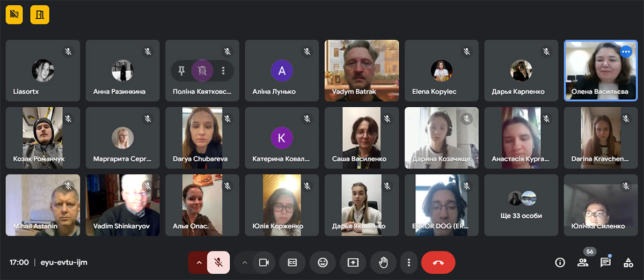Unmute the microphone button
Screen dimensions: 644x280
[218, 262]
